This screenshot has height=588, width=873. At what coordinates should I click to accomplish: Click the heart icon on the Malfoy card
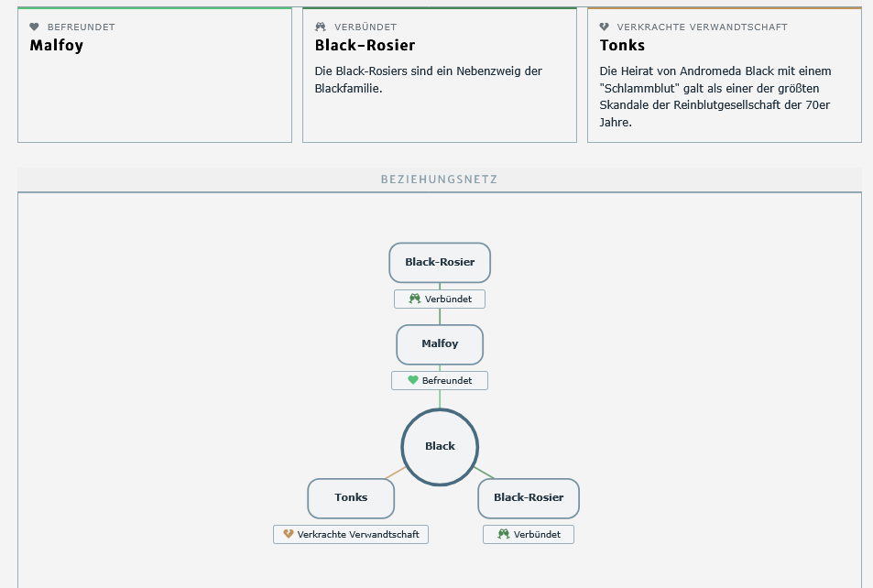[35, 27]
